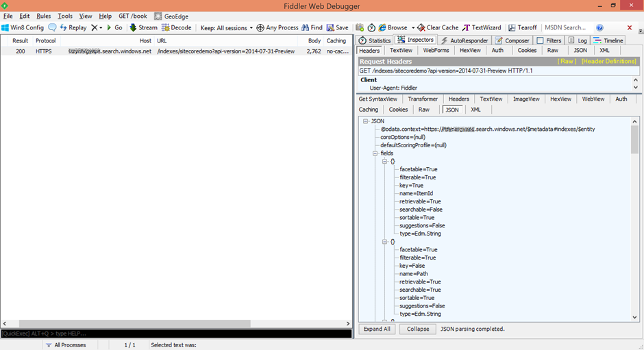This screenshot has width=644, height=350.
Task: Click the [Raw] link in Request Headers
Action: coord(567,61)
